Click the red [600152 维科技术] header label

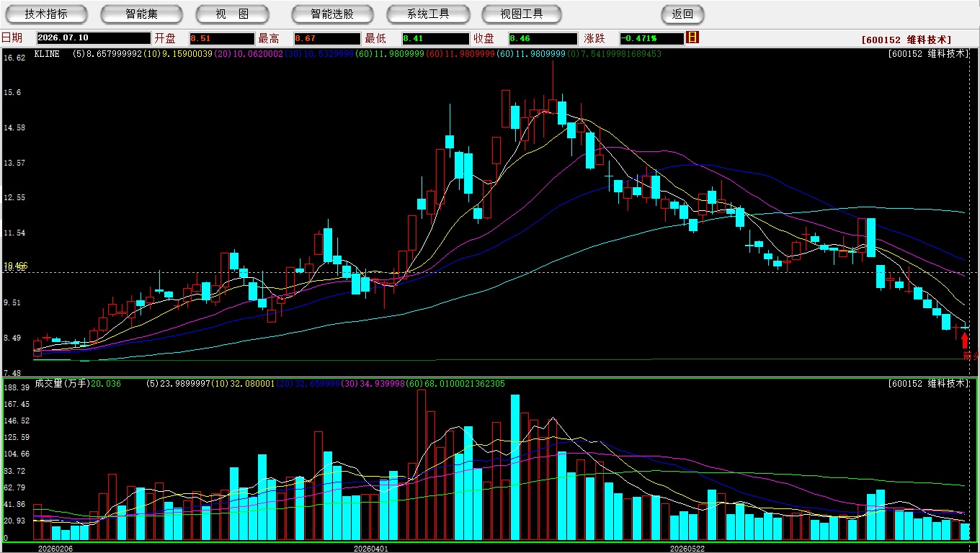[x=906, y=40]
